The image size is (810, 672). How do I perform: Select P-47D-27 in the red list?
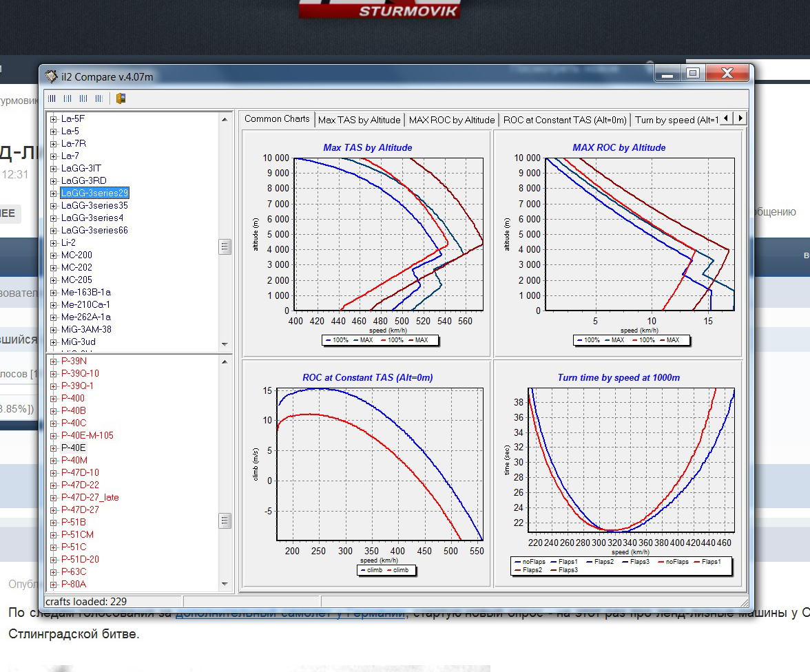pyautogui.click(x=80, y=510)
